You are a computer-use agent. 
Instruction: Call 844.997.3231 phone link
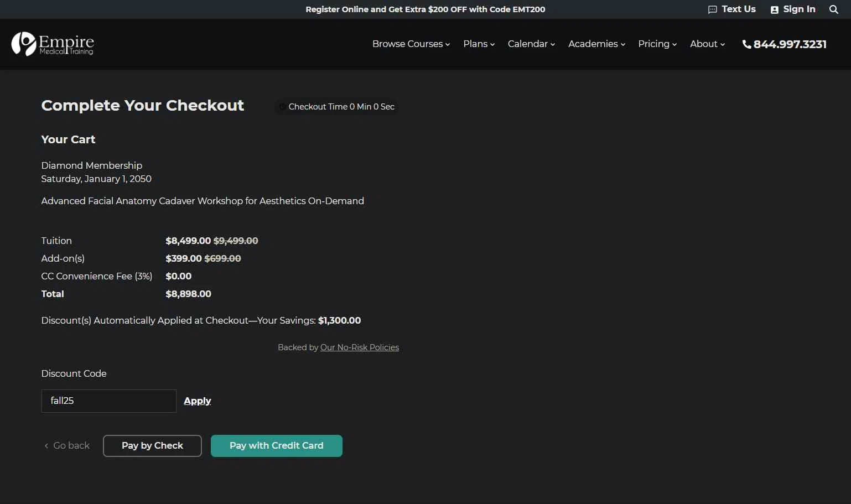tap(785, 44)
